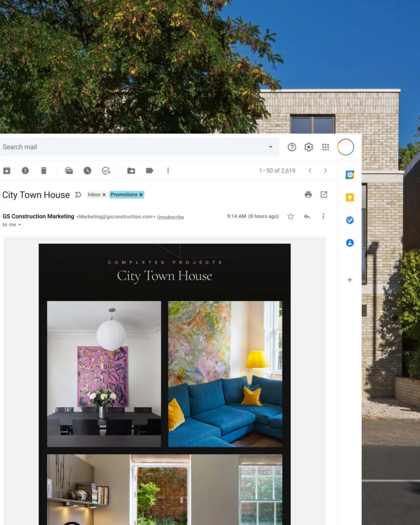Snooze this email with clock icon
Screen dimensions: 420x525
[x=87, y=171]
